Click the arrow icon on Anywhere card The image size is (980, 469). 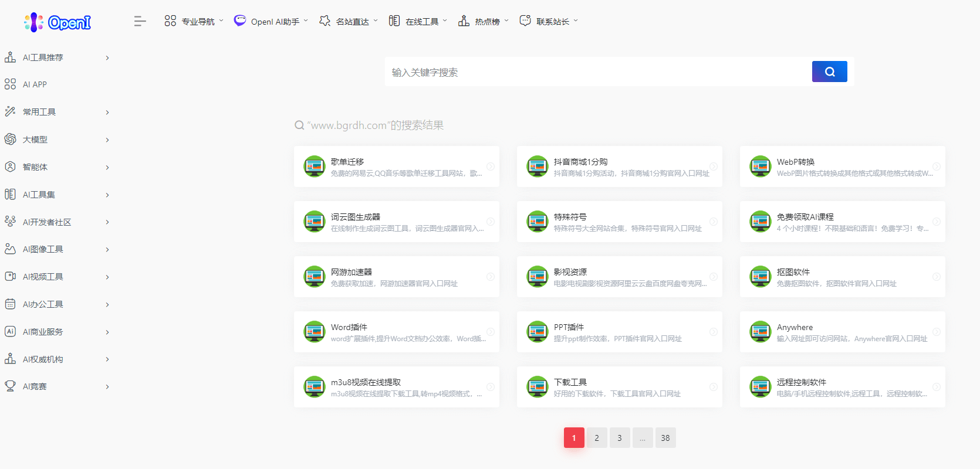tap(937, 332)
